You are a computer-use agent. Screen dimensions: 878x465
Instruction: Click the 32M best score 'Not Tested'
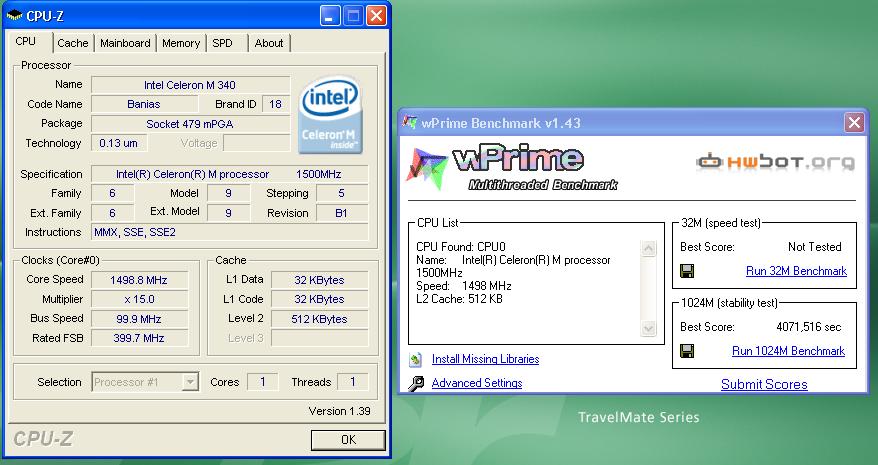point(815,247)
